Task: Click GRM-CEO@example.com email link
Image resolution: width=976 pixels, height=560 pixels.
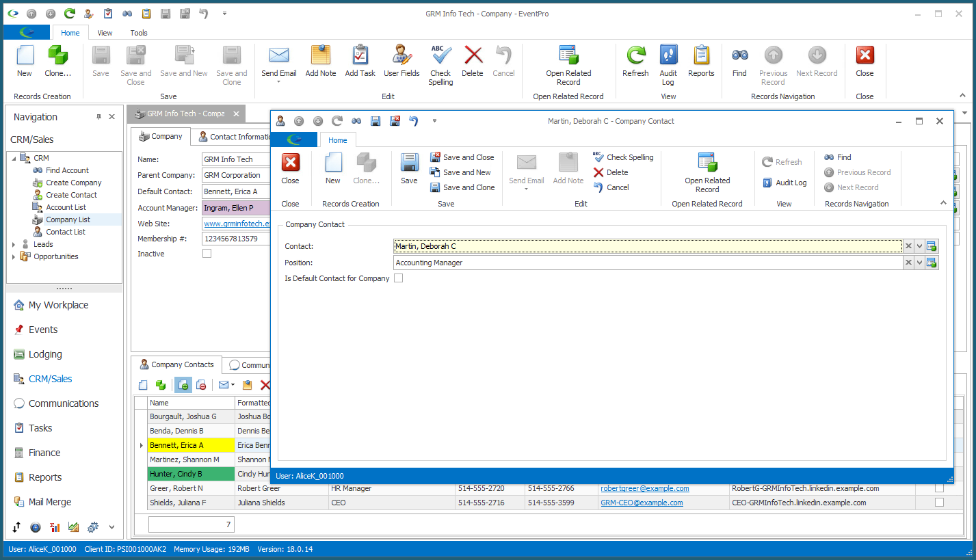Action: (642, 503)
